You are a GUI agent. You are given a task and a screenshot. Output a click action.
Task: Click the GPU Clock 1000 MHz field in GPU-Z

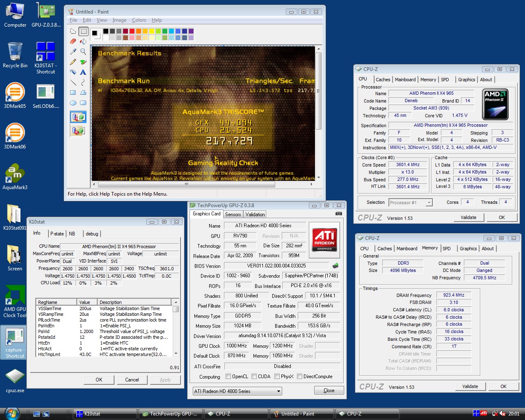[237, 346]
